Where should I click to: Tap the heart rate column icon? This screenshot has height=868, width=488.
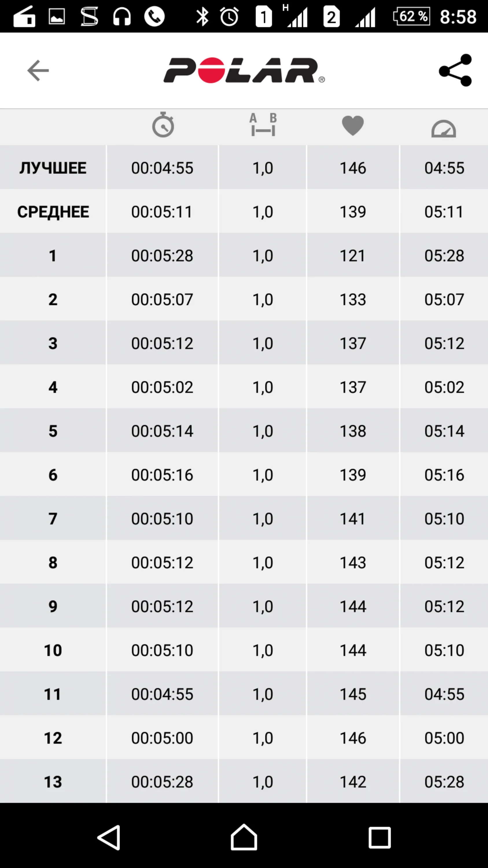pyautogui.click(x=353, y=125)
